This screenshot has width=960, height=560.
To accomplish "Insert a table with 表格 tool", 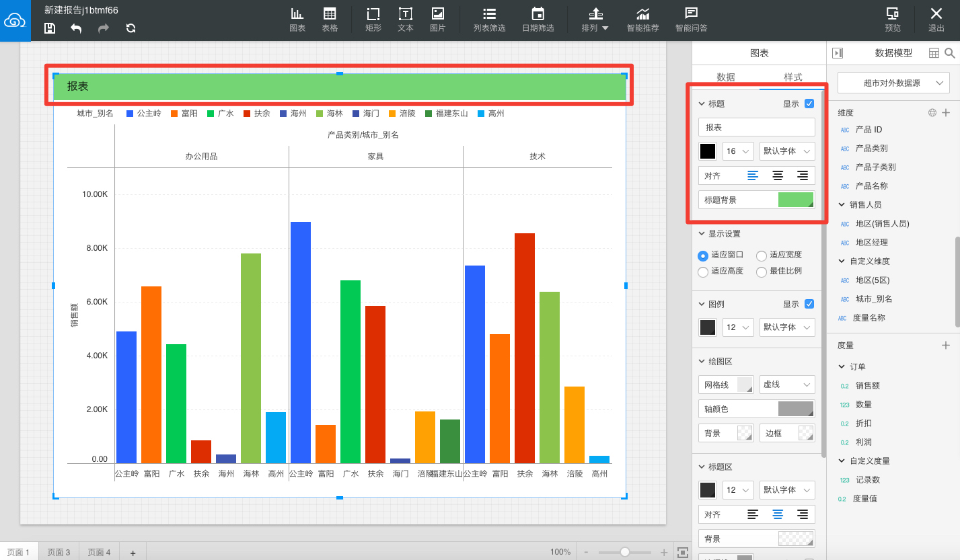I will (330, 20).
